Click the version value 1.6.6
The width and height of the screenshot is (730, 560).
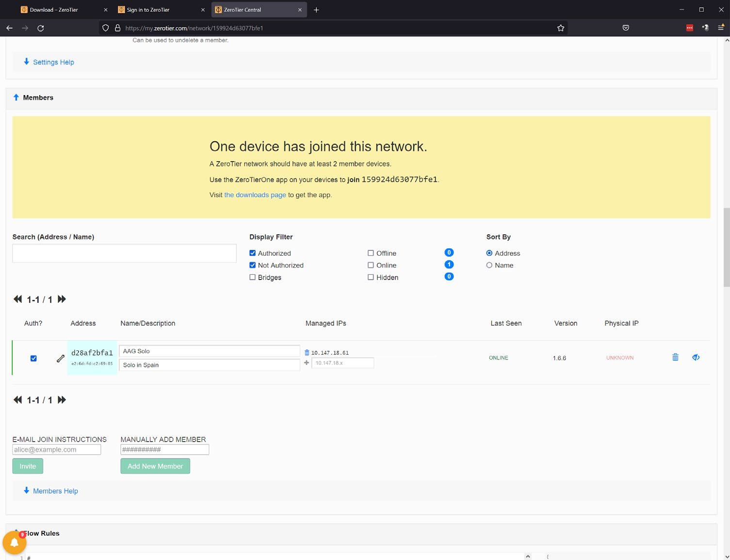pyautogui.click(x=559, y=358)
